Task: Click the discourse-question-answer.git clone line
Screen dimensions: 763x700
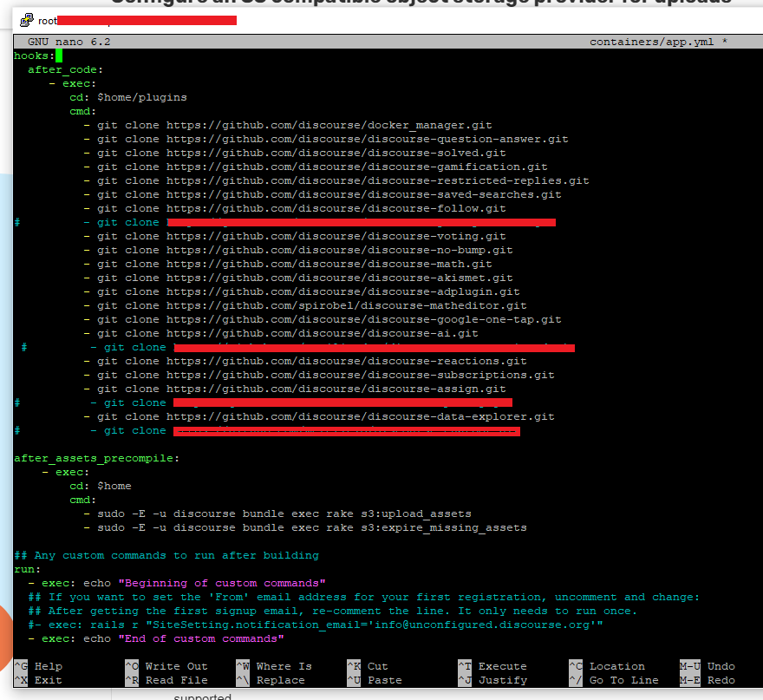Action: pyautogui.click(x=325, y=140)
